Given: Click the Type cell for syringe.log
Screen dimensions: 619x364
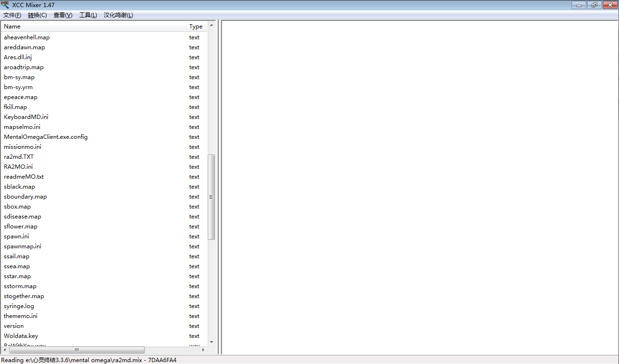Looking at the screenshot, I should [x=194, y=306].
